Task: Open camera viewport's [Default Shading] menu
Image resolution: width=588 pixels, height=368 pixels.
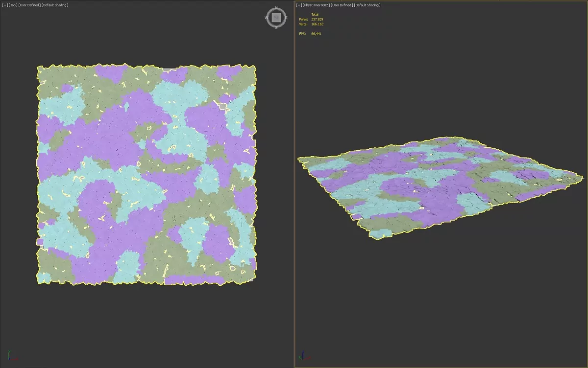Action: (367, 5)
